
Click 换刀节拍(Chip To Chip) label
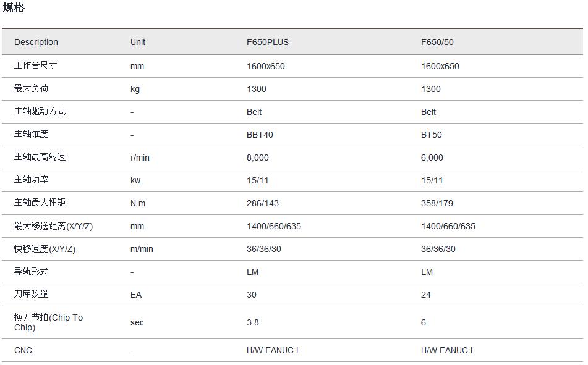(48, 322)
